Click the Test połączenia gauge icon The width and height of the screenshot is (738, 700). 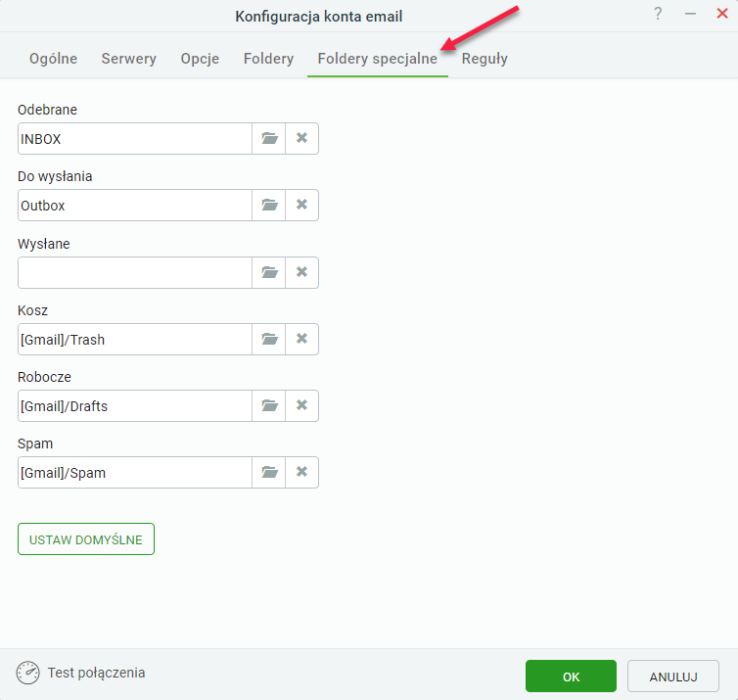tap(27, 673)
